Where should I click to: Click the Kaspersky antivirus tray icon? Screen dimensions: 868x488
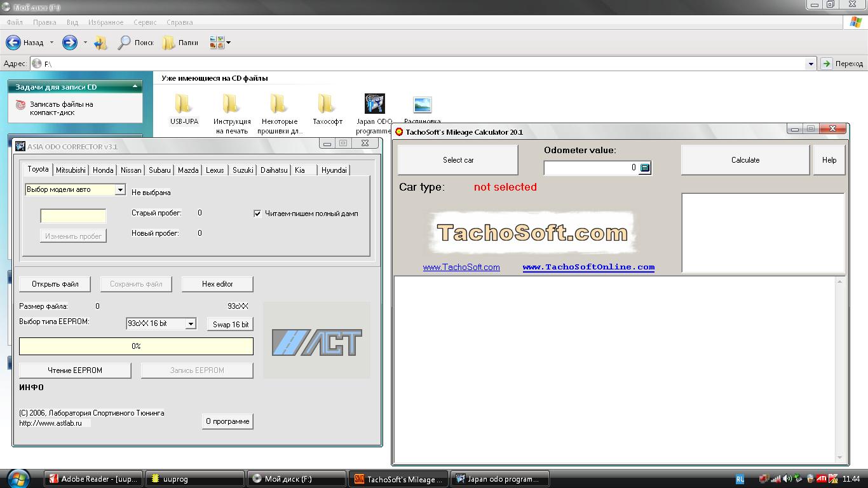(x=833, y=478)
